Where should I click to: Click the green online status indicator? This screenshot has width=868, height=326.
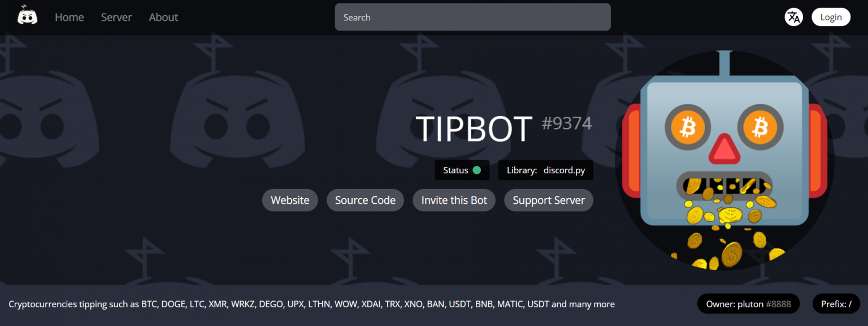pos(478,170)
